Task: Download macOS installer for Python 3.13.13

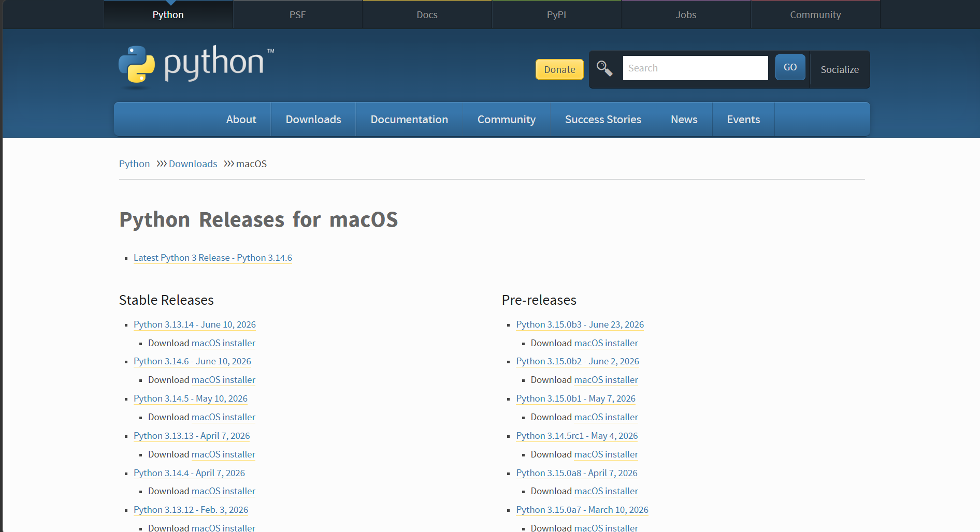Action: [x=223, y=454]
